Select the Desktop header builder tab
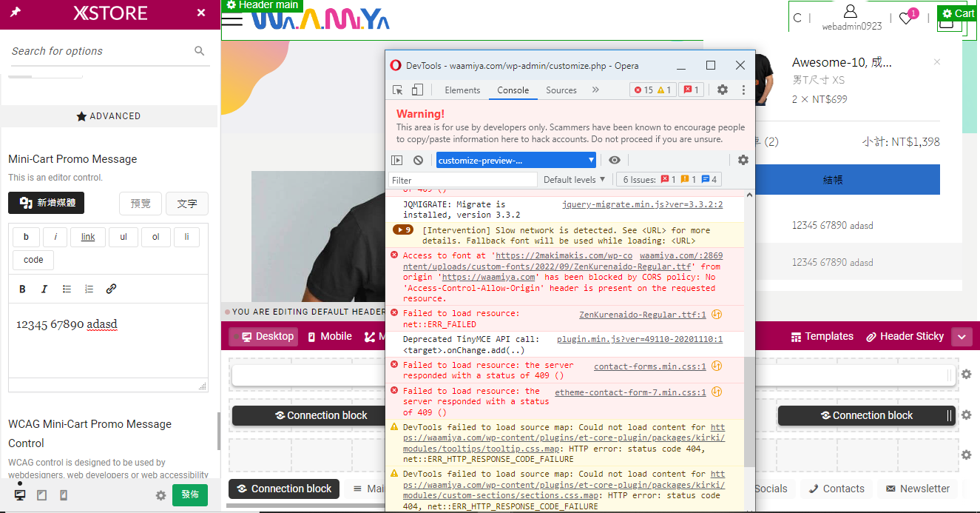Screen dimensions: 980x513 click(x=263, y=336)
